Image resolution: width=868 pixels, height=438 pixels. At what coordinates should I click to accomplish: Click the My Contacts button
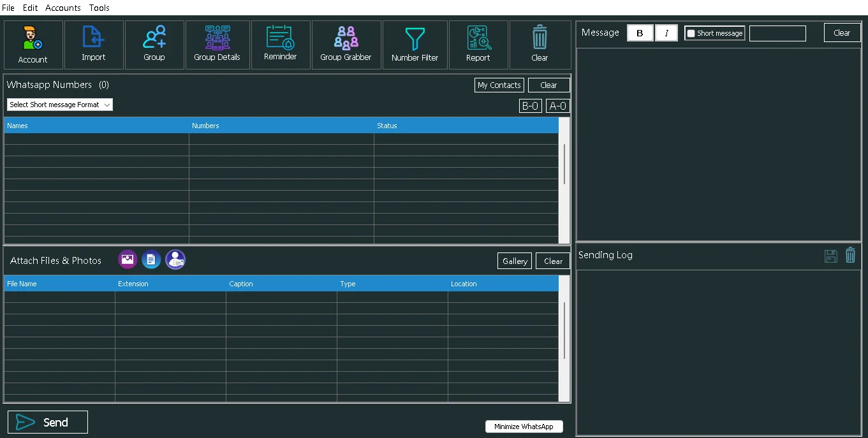499,85
